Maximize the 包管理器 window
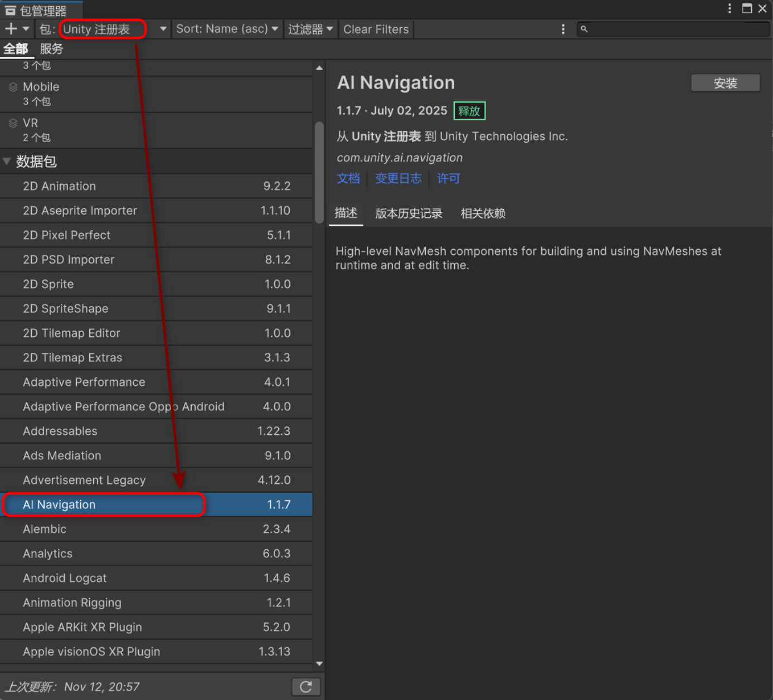Screen dimensions: 773x700 (747, 8)
